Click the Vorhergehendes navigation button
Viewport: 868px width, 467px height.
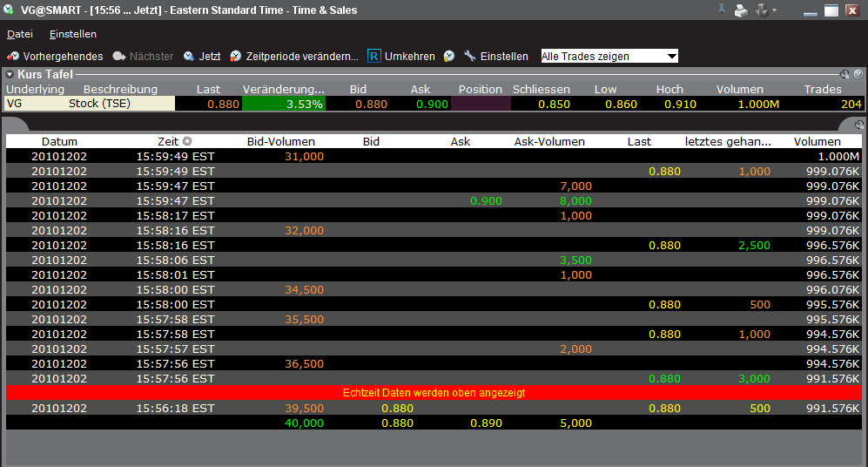55,57
